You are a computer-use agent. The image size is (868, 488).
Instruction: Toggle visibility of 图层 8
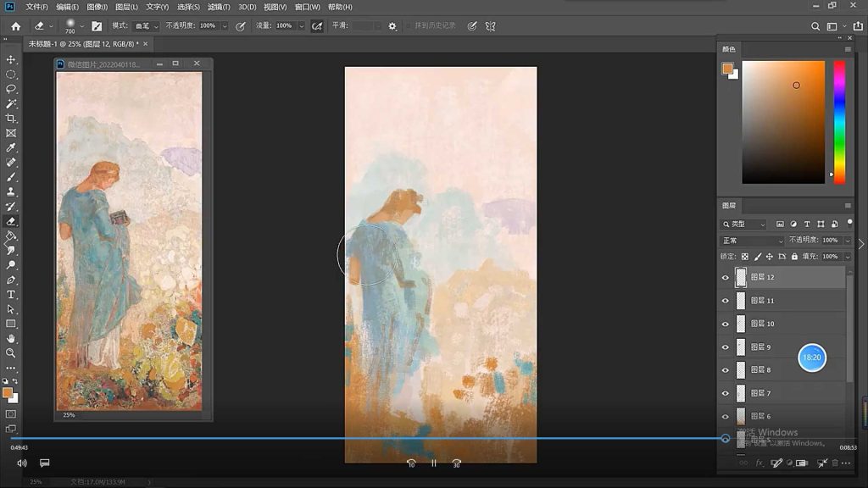725,369
